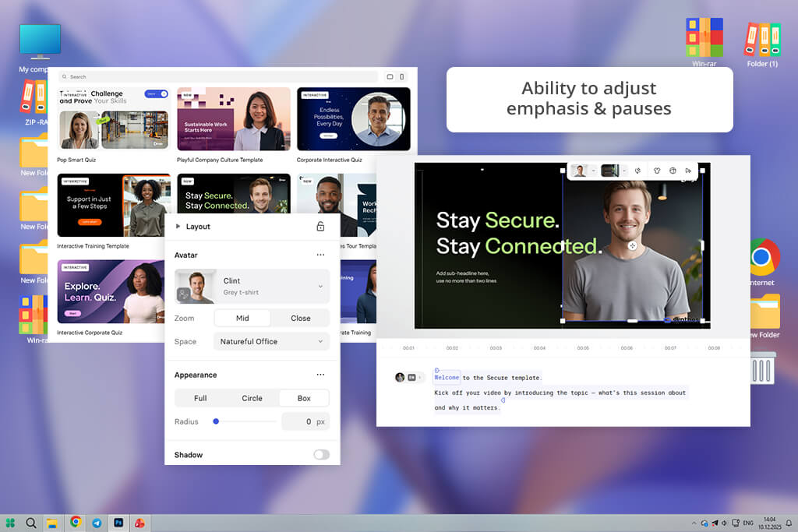Click the avatar gesture icon in canvas toolbar
This screenshot has width=798, height=532.
coord(637,171)
